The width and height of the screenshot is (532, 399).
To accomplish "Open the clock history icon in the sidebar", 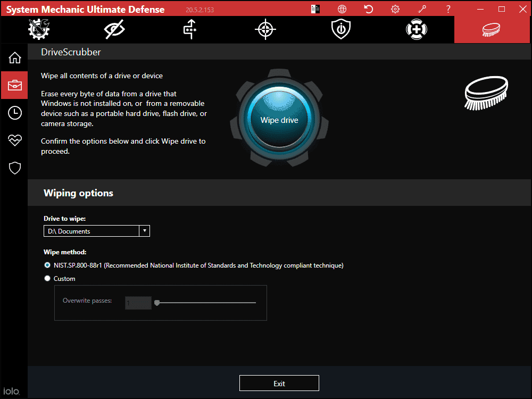I will pos(14,113).
